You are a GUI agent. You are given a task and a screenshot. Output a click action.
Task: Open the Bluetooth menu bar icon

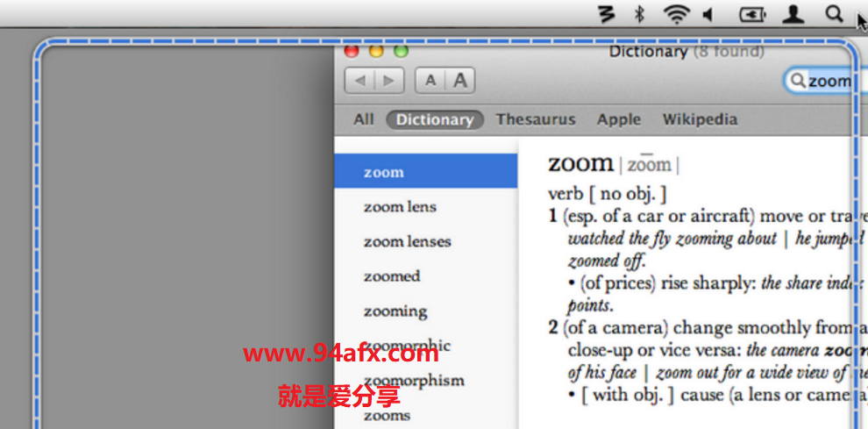click(639, 14)
